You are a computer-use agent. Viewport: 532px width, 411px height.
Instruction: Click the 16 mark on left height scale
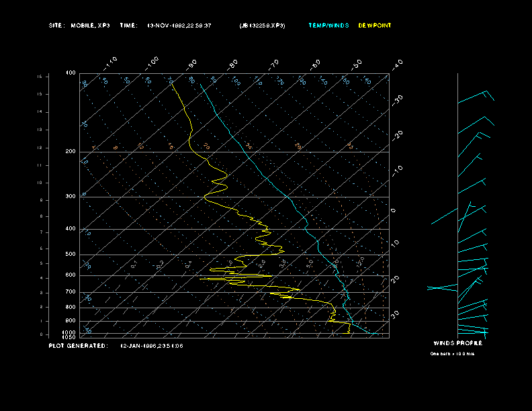tap(40, 77)
